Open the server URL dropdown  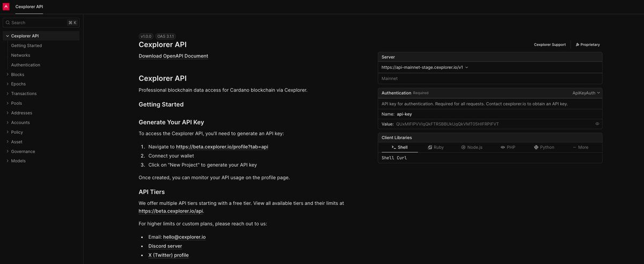(425, 67)
